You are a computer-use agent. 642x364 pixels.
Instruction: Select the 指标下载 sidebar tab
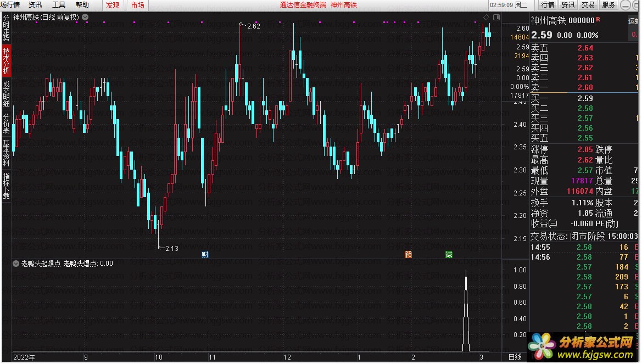click(x=6, y=186)
